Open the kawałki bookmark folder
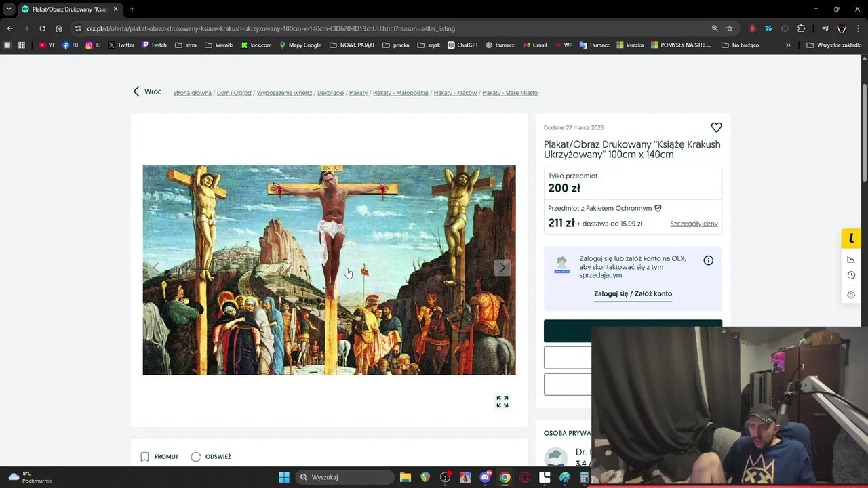 pos(219,45)
